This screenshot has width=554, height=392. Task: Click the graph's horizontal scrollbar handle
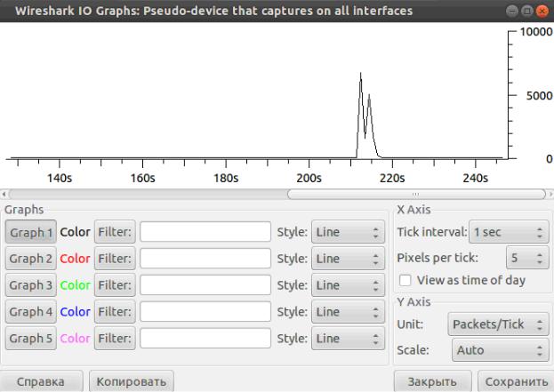tap(416, 195)
